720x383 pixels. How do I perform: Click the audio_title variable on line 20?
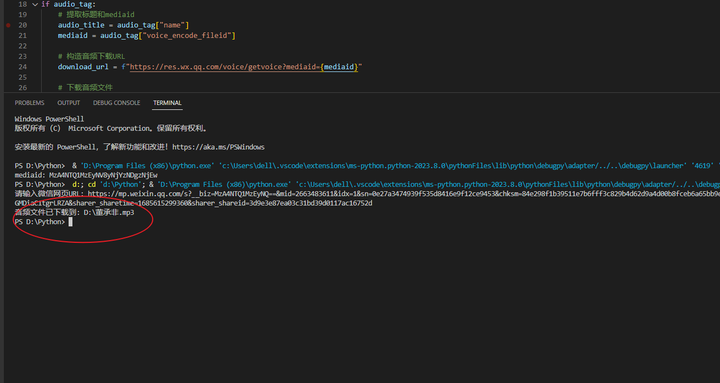(x=81, y=25)
